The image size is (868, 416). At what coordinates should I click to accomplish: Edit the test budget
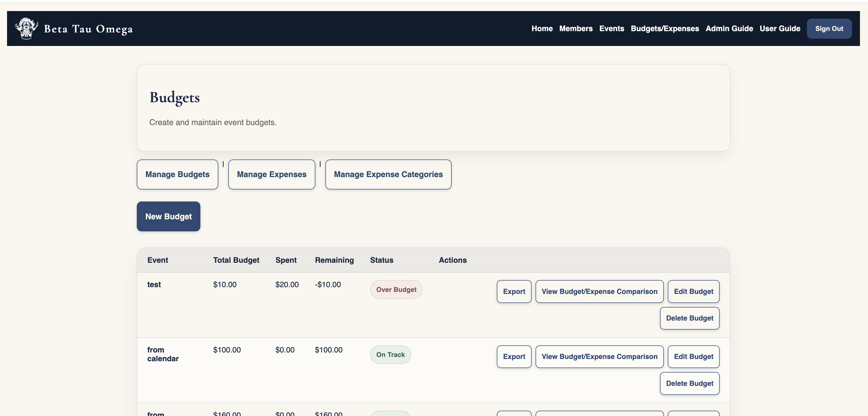[x=693, y=291]
